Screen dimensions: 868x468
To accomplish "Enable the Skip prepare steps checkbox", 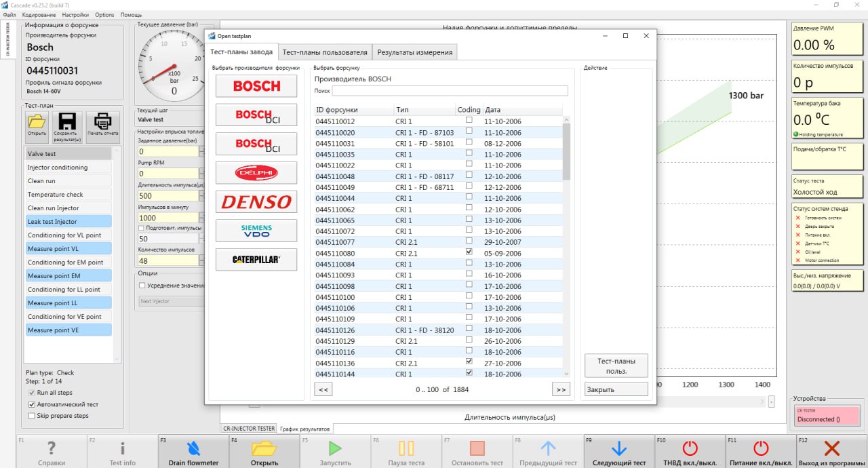I will (x=32, y=416).
